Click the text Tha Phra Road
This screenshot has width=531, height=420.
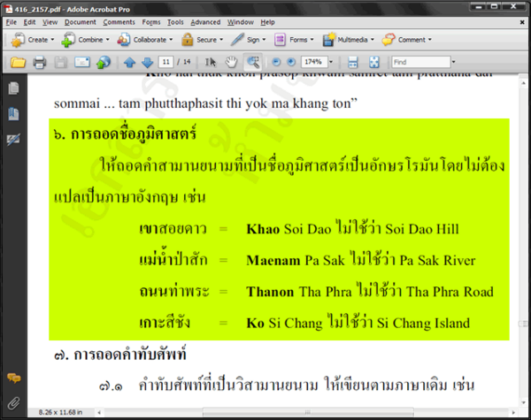pyautogui.click(x=450, y=292)
